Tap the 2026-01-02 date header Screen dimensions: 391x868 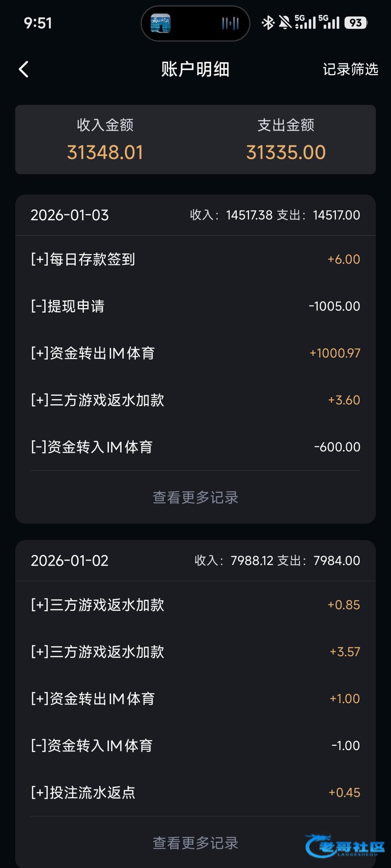pos(70,561)
